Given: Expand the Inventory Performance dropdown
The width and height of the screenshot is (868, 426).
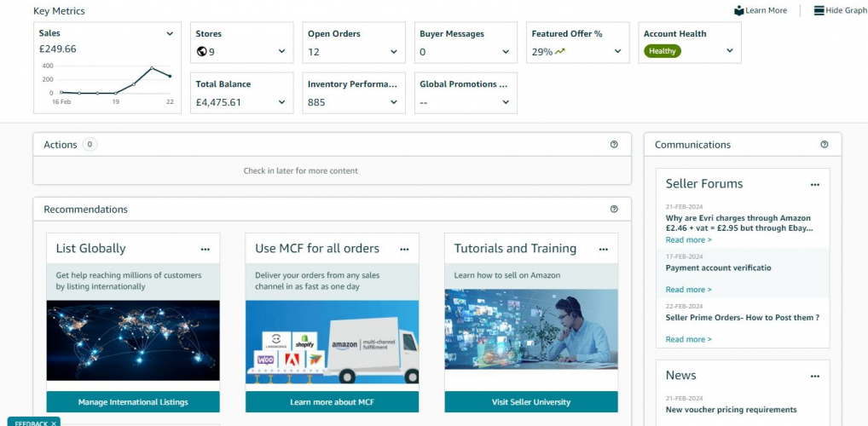Looking at the screenshot, I should 394,101.
